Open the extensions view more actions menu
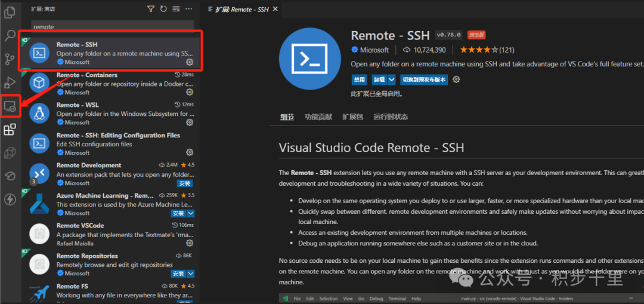The width and height of the screenshot is (644, 304). [188, 8]
